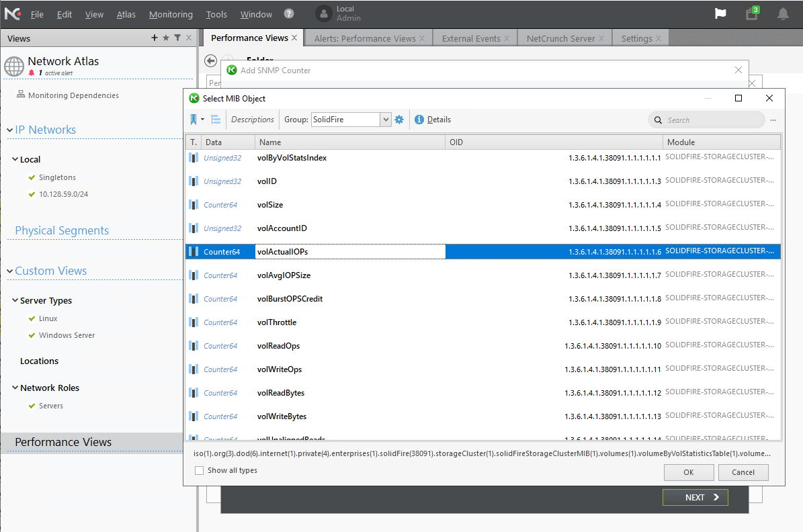Click the Details info icon
The height and width of the screenshot is (532, 803).
click(x=419, y=120)
